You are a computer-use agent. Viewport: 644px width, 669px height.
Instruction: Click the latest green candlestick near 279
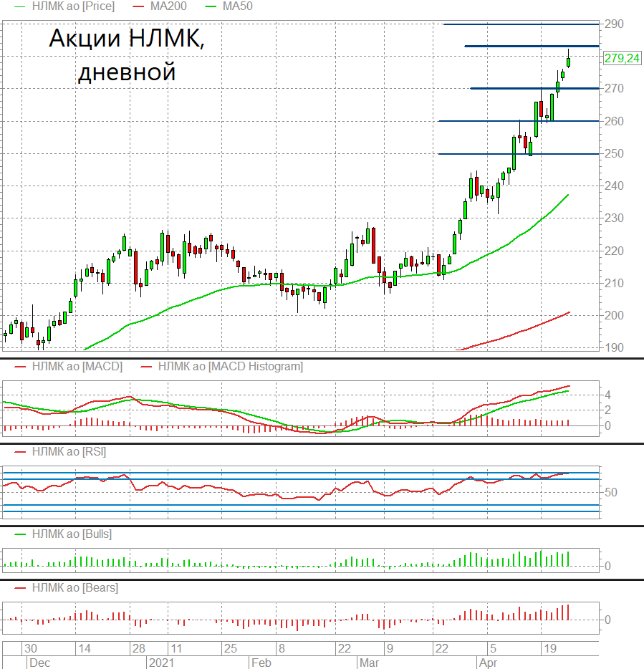click(x=569, y=62)
